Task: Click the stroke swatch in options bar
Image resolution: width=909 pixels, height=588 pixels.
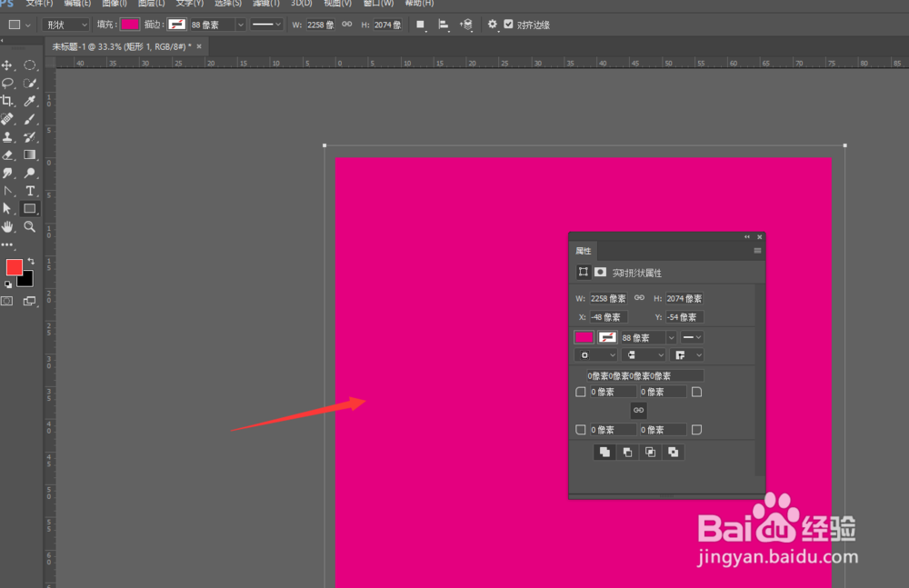Action: (177, 25)
